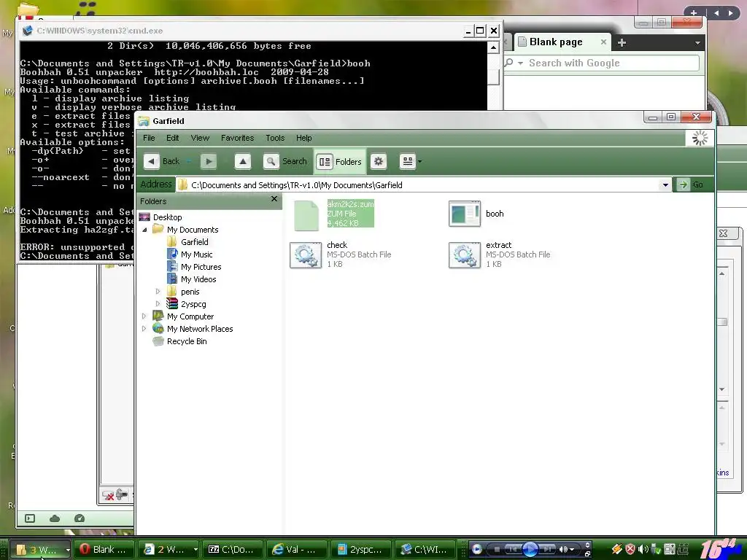Open the Views dropdown arrow
This screenshot has height=560, width=747.
click(419, 161)
